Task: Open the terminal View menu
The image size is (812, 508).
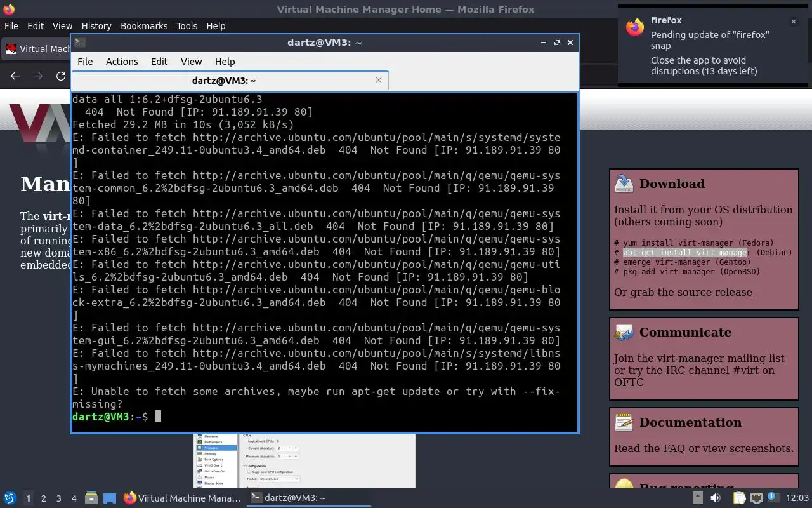Action: [x=191, y=62]
